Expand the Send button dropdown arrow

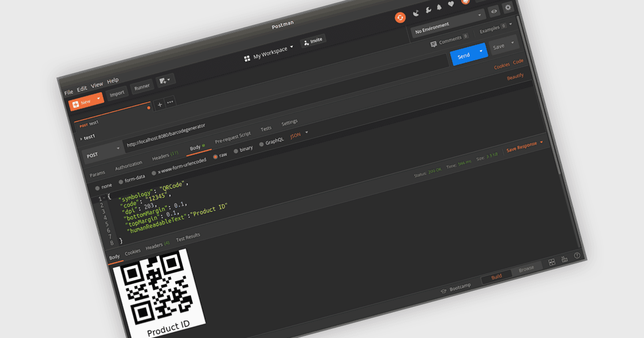[x=481, y=50]
